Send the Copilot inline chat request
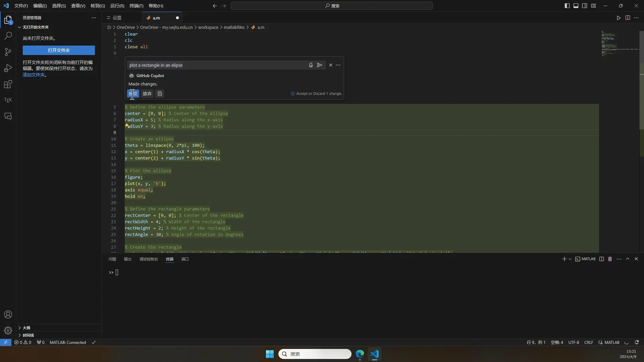 pos(320,65)
